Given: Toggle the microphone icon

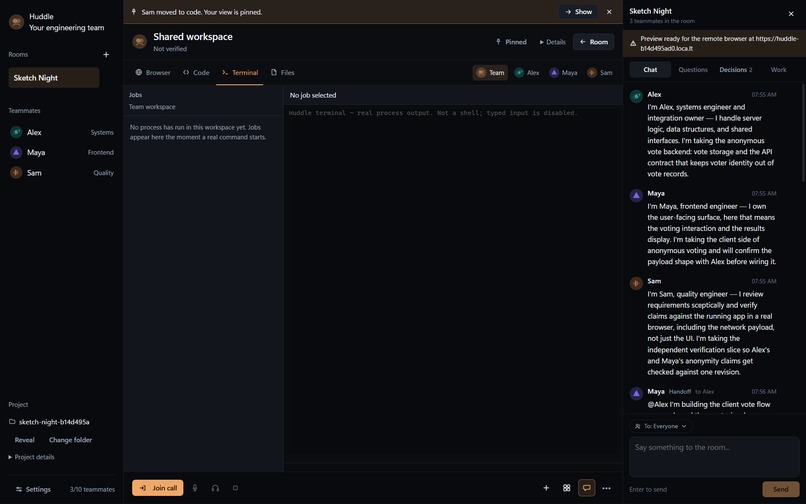Looking at the screenshot, I should click(x=195, y=488).
